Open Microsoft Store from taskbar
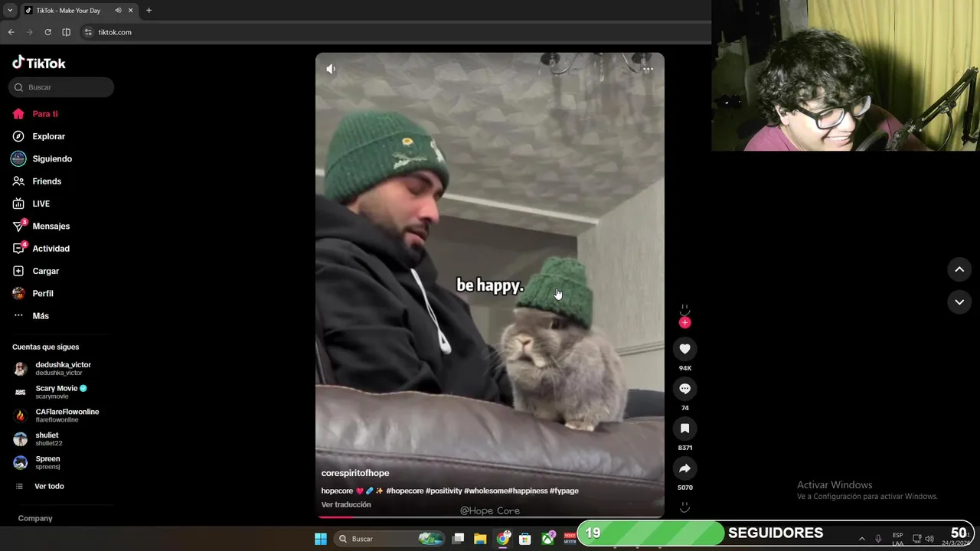 (525, 539)
